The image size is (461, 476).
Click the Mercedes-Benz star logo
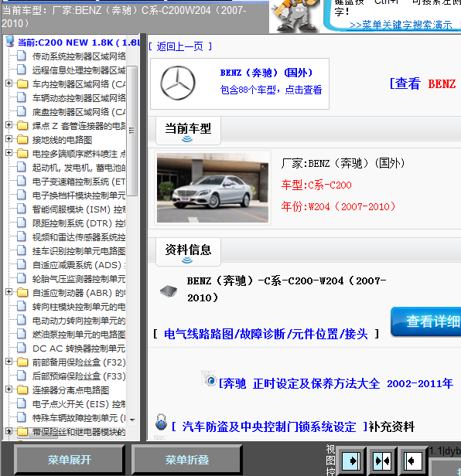pos(178,83)
